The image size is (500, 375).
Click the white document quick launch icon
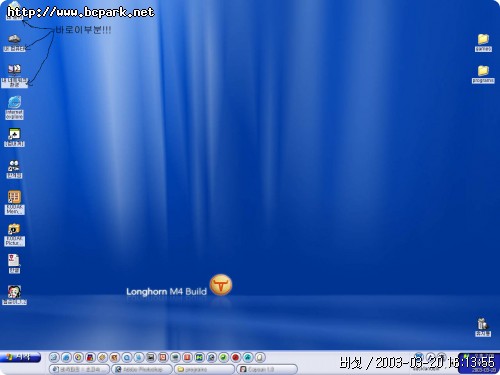point(260,358)
